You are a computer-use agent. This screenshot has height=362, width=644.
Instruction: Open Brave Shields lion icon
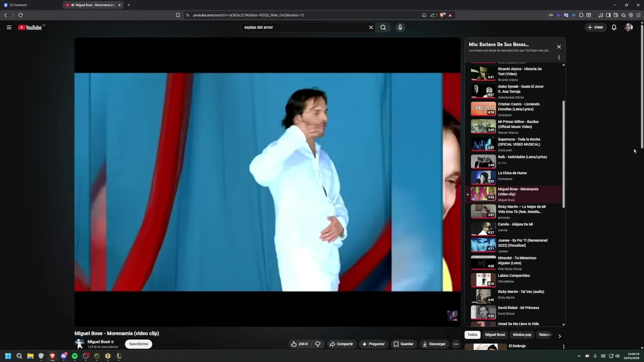442,15
